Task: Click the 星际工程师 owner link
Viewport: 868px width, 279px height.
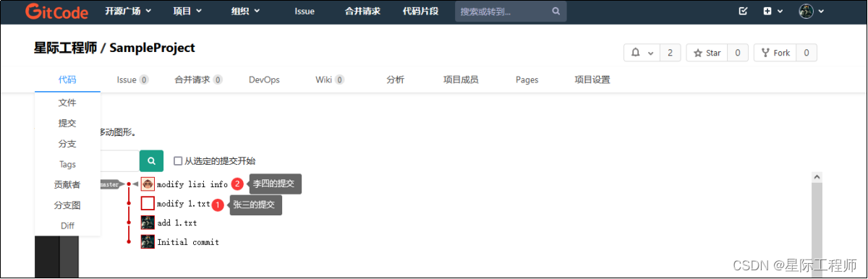Action: [65, 48]
